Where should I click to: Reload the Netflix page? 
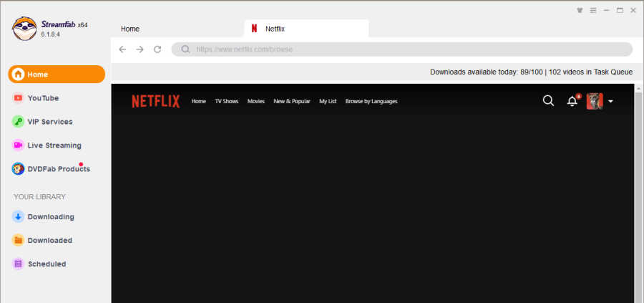click(x=157, y=49)
